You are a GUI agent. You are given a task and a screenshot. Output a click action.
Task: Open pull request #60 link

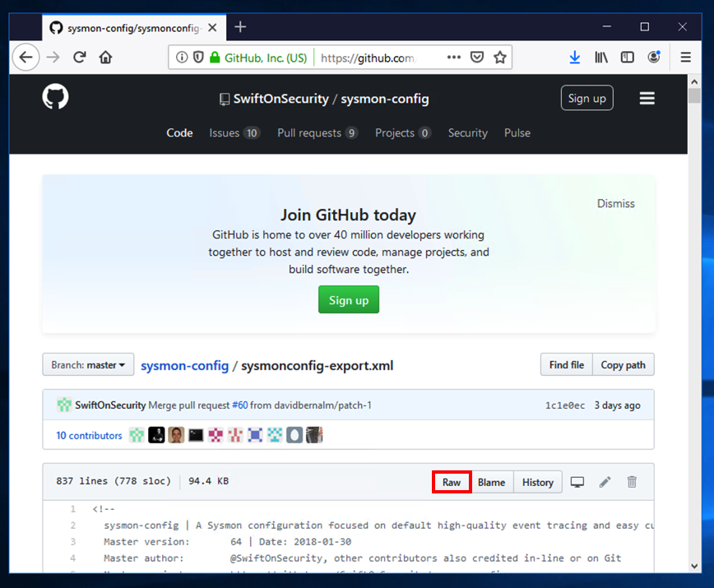click(240, 405)
